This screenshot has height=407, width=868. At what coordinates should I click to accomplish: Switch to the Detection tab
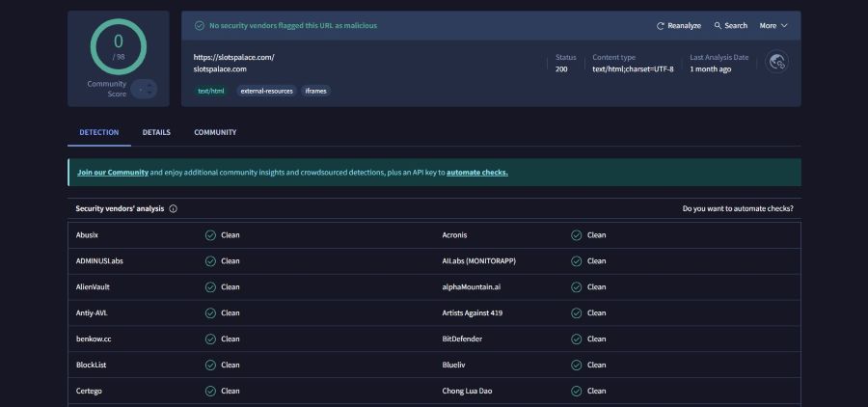click(99, 132)
